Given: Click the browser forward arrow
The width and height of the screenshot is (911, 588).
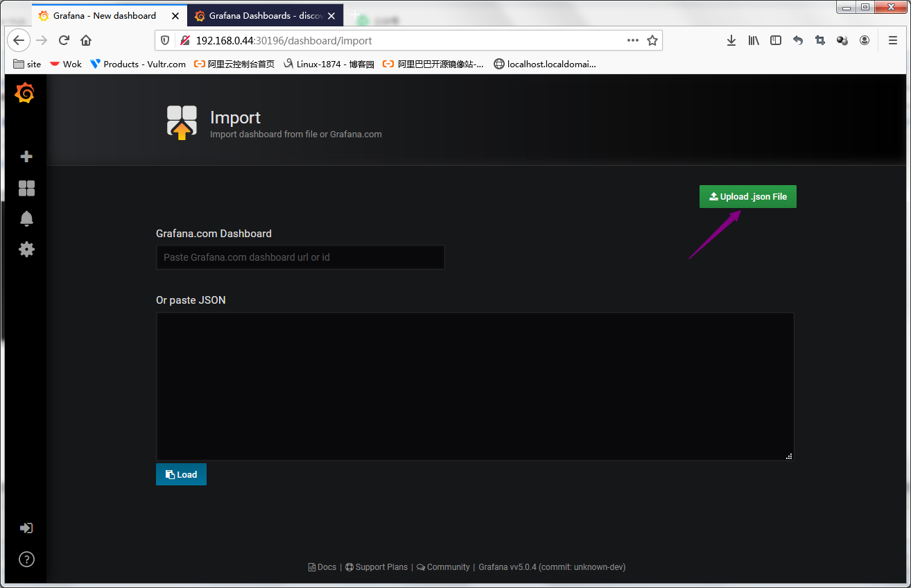Looking at the screenshot, I should (x=42, y=40).
